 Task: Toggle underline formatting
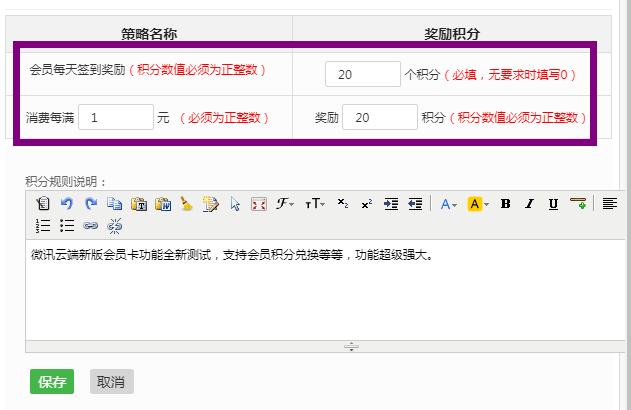[553, 204]
